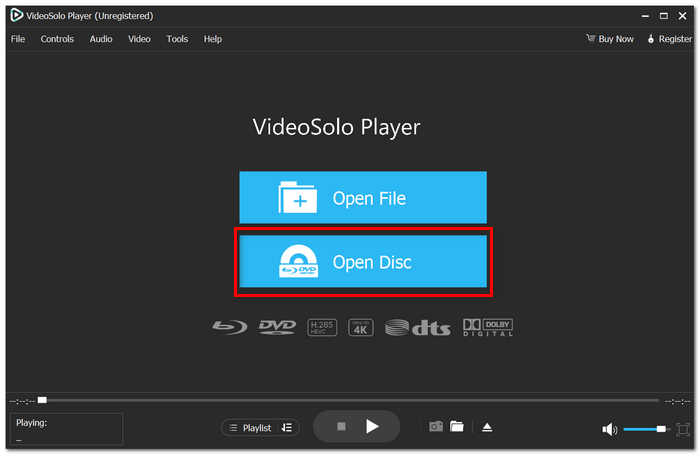Click the Open File button
700x455 pixels.
point(363,197)
